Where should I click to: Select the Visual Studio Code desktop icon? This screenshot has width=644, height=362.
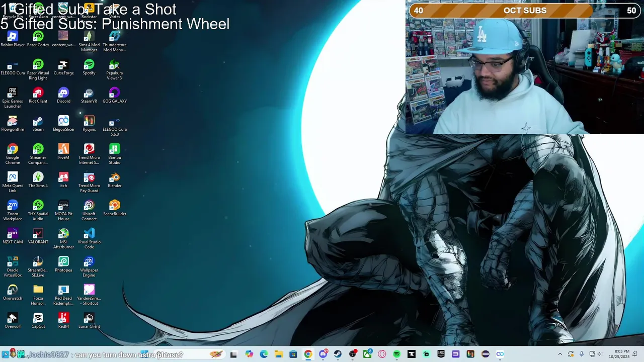[89, 239]
